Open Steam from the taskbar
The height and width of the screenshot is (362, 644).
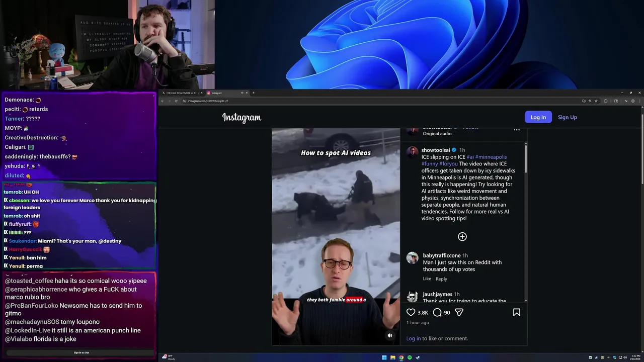pos(418,357)
